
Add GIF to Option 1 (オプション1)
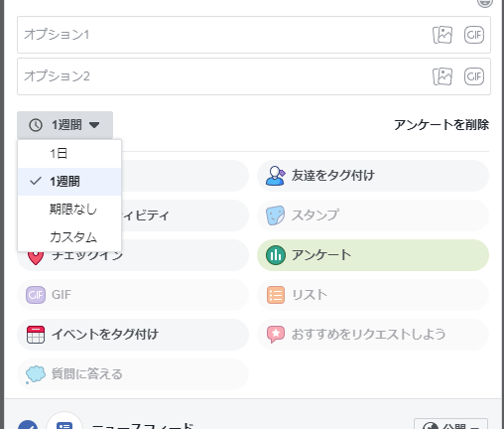click(474, 35)
